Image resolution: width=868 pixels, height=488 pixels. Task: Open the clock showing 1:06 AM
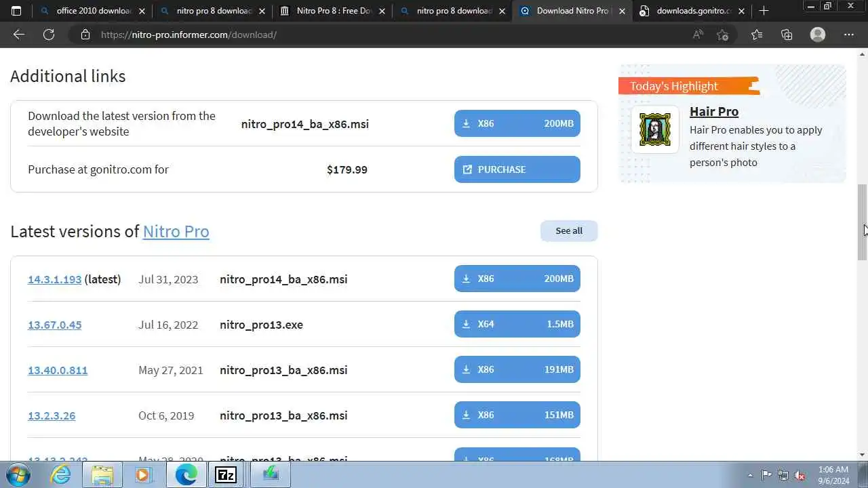click(833, 474)
